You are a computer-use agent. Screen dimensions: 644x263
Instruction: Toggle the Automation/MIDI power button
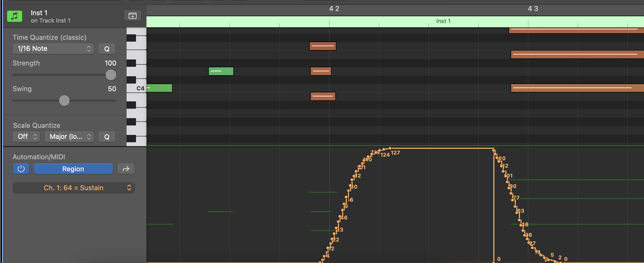click(21, 169)
